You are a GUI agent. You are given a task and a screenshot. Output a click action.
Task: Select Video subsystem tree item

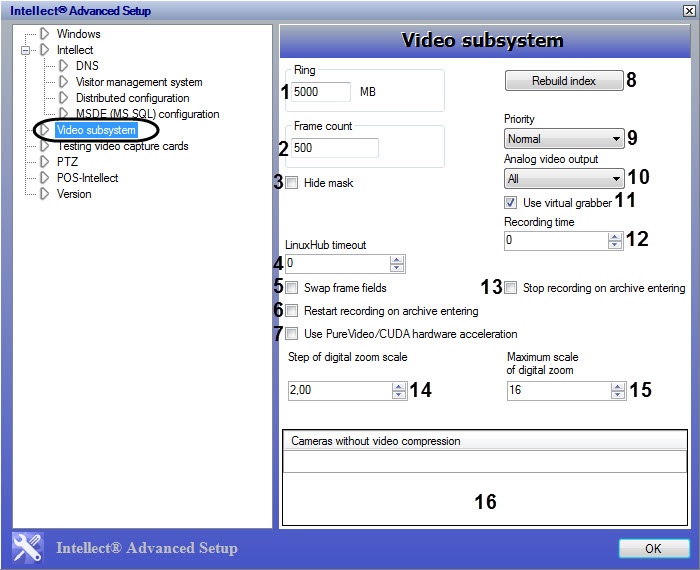(96, 130)
